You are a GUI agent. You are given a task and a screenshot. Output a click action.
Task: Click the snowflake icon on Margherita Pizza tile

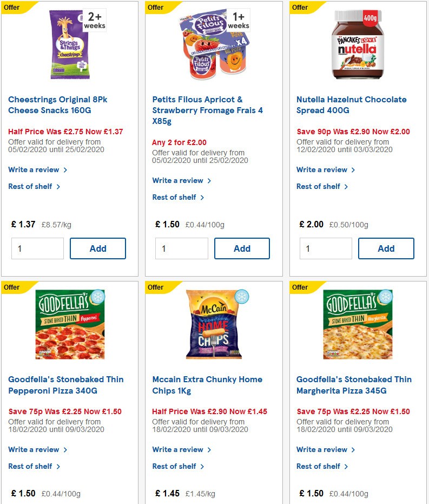[x=385, y=297]
